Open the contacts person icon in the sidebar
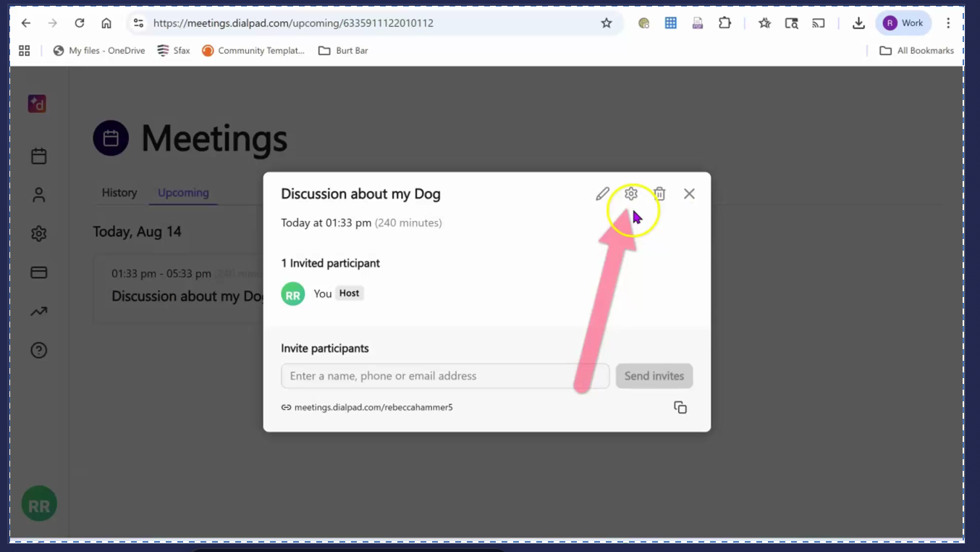The height and width of the screenshot is (552, 980). pos(39,195)
